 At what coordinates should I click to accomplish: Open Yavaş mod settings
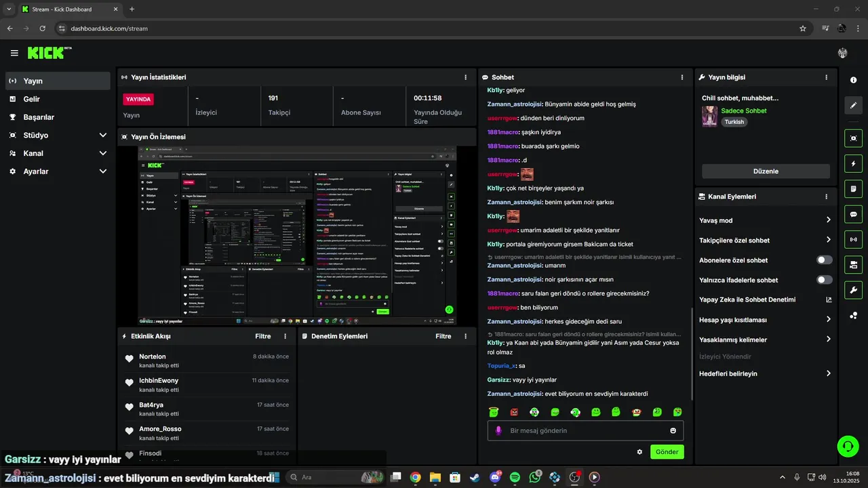tap(766, 220)
